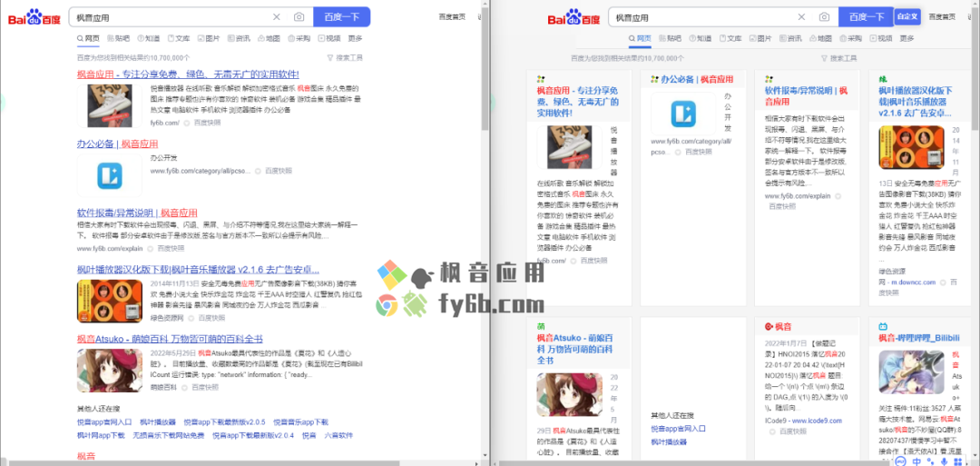The width and height of the screenshot is (980, 466).
Task: Select the 资讯 tab in the left window
Action: [239, 39]
